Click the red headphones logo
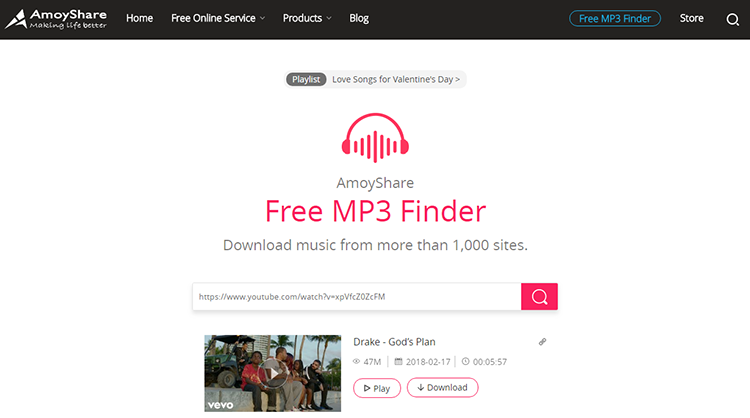The height and width of the screenshot is (418, 750). (x=375, y=138)
